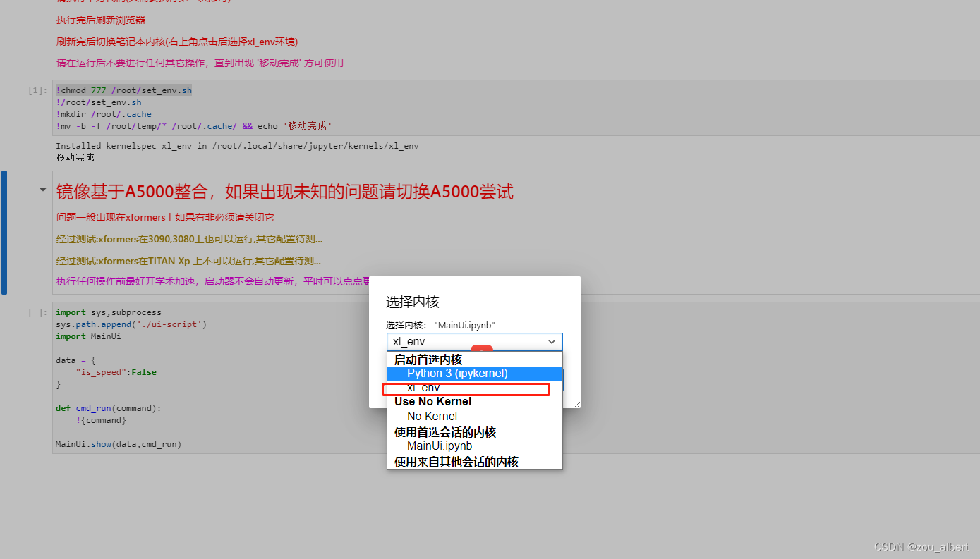The width and height of the screenshot is (980, 559).
Task: Click the empty [ ]: prompt of MainUi cell
Action: coord(37,312)
